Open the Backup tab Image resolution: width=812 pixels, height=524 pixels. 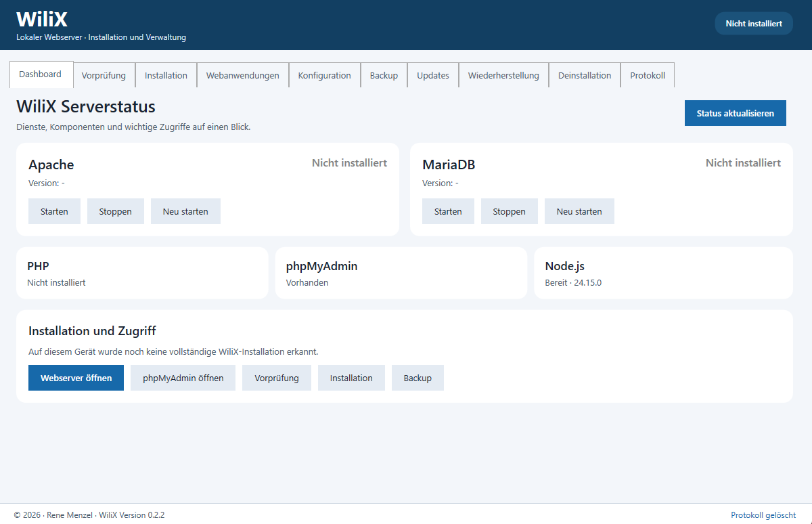click(x=384, y=75)
